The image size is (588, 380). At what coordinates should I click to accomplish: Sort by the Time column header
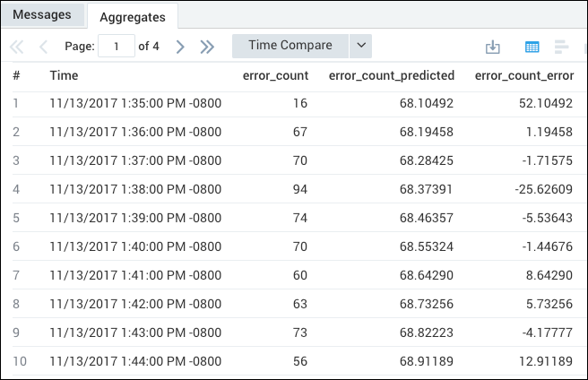pos(64,75)
